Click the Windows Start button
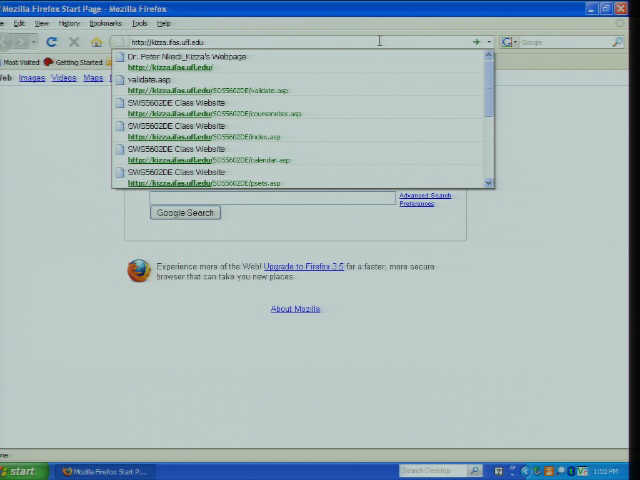The height and width of the screenshot is (480, 640). coord(24,472)
